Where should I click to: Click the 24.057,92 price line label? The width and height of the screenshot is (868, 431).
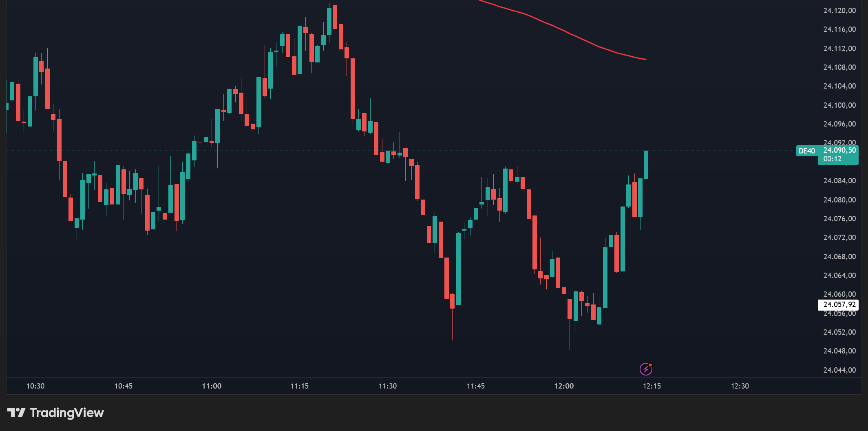[x=839, y=304]
